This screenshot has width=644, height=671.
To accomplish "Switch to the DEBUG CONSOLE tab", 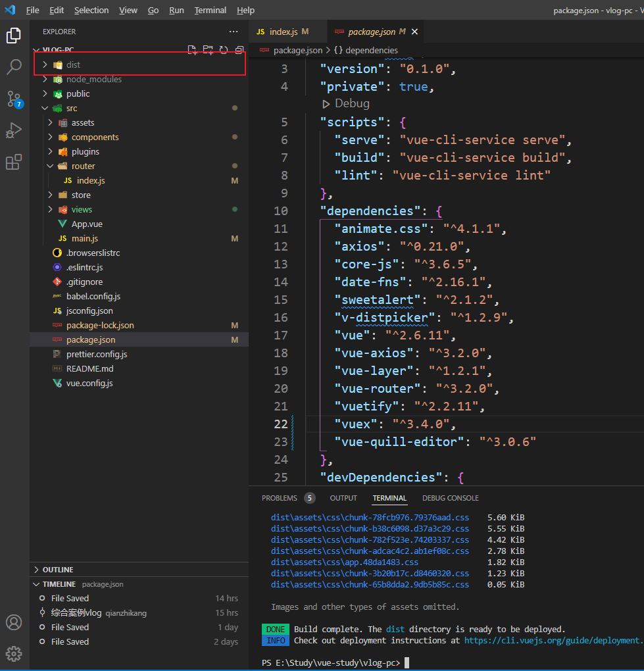I will 450,498.
